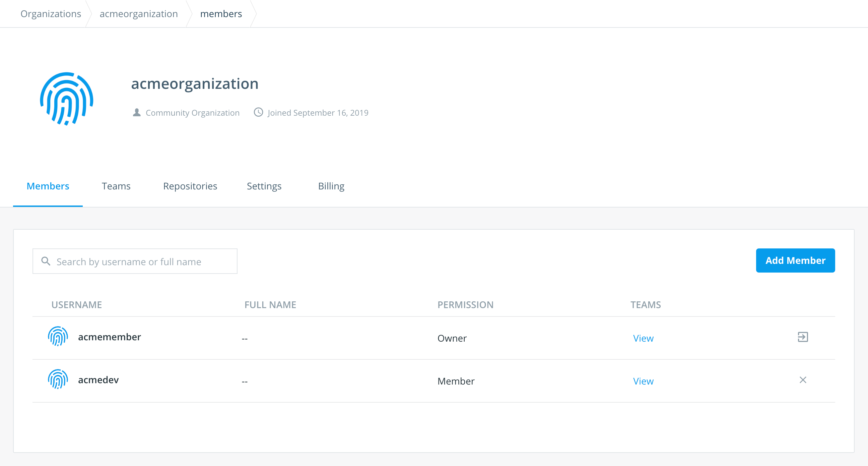
Task: View teams for acmedev
Action: [x=643, y=381]
